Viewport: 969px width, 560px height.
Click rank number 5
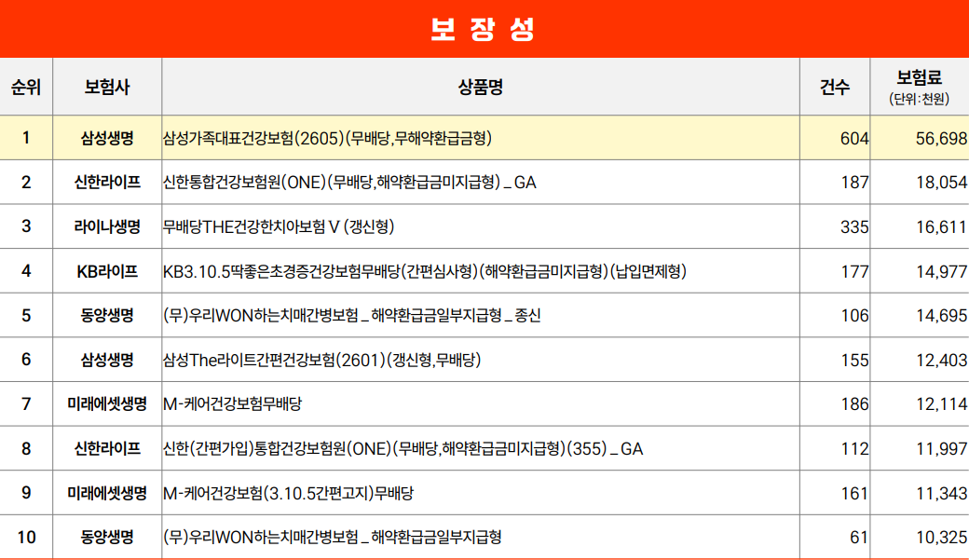[26, 316]
